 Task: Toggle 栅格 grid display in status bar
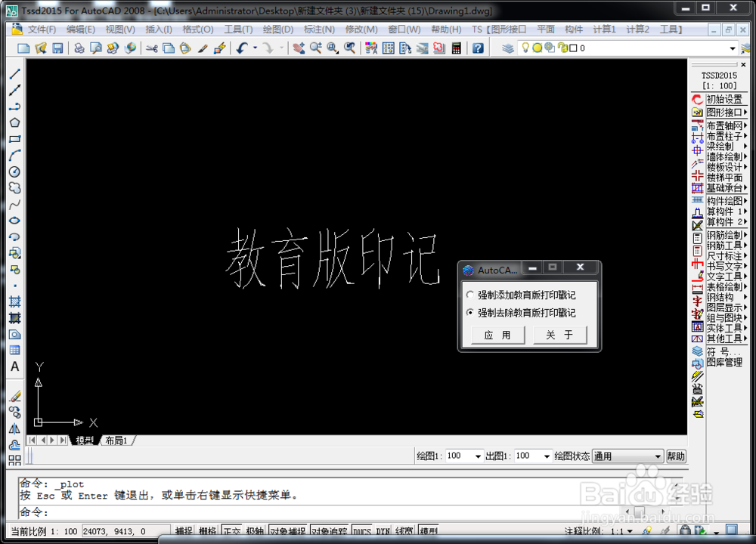pos(207,531)
